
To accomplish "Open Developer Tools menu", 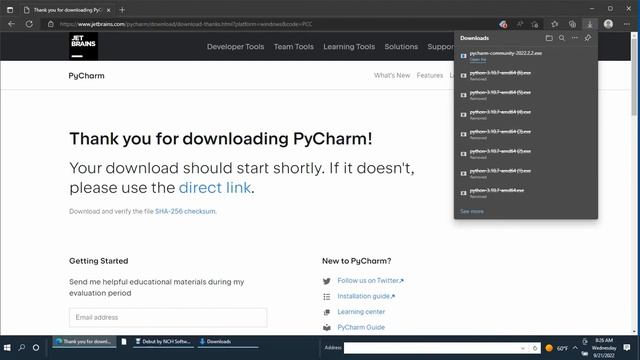I will [x=236, y=47].
